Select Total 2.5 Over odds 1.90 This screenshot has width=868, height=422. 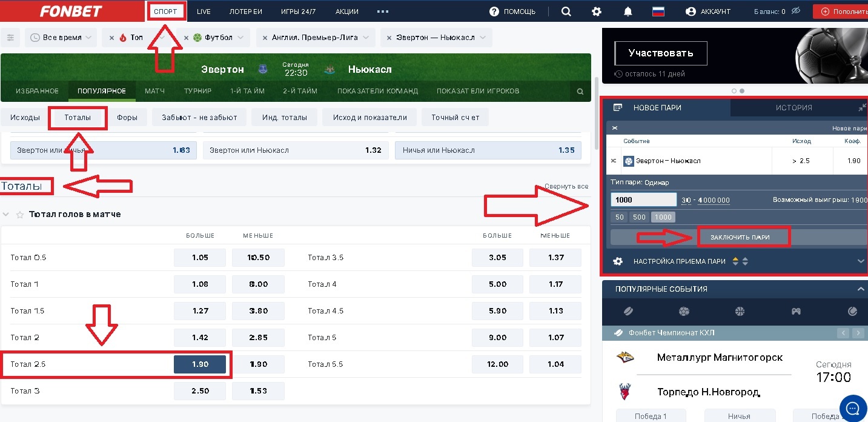(x=200, y=364)
